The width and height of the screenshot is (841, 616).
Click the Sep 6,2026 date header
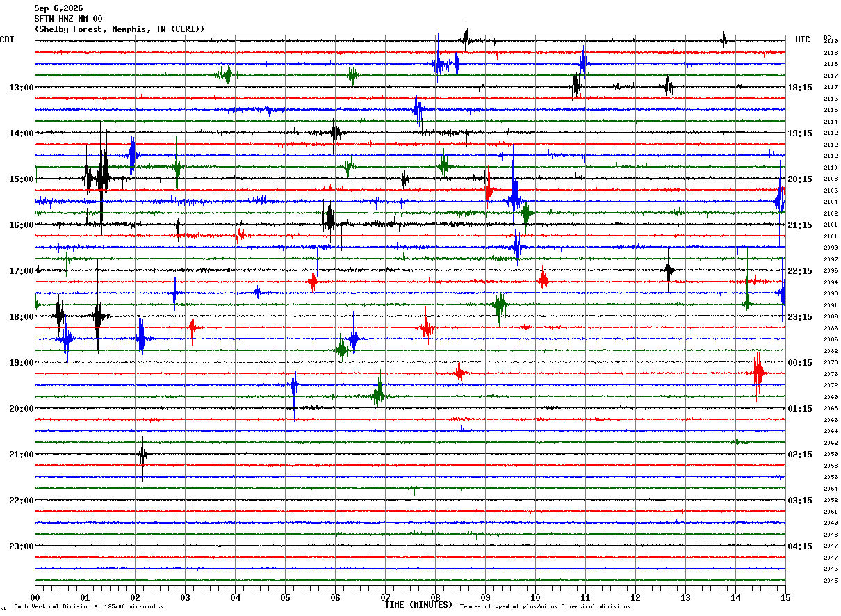click(x=58, y=8)
